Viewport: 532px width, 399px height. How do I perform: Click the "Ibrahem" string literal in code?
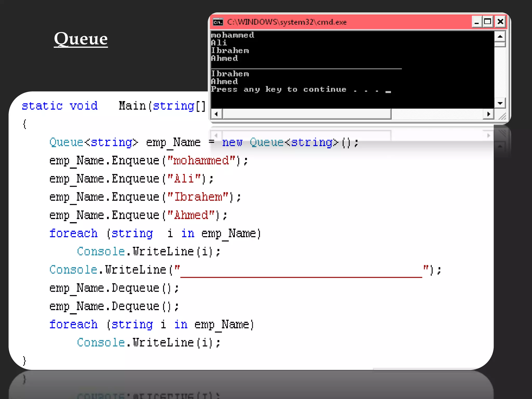(x=198, y=197)
